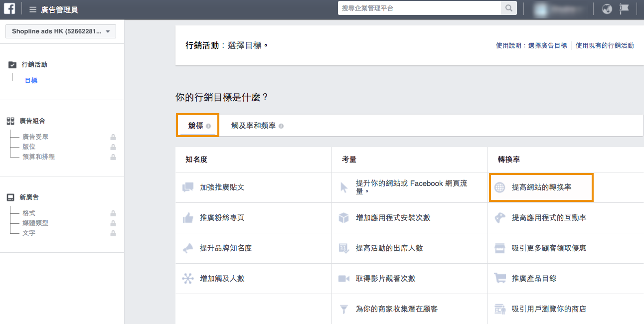The height and width of the screenshot is (324, 644).
Task: Open 使用說明：選擇廣告目標 help link
Action: 531,45
